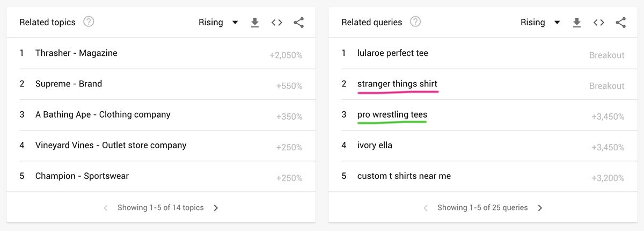
Task: Share the Related topics card
Action: (x=299, y=23)
